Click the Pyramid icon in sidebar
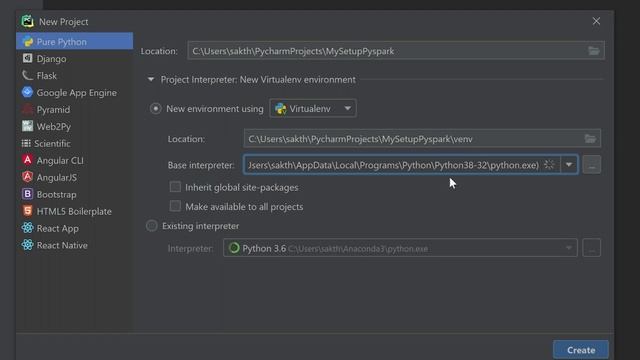 coord(27,109)
